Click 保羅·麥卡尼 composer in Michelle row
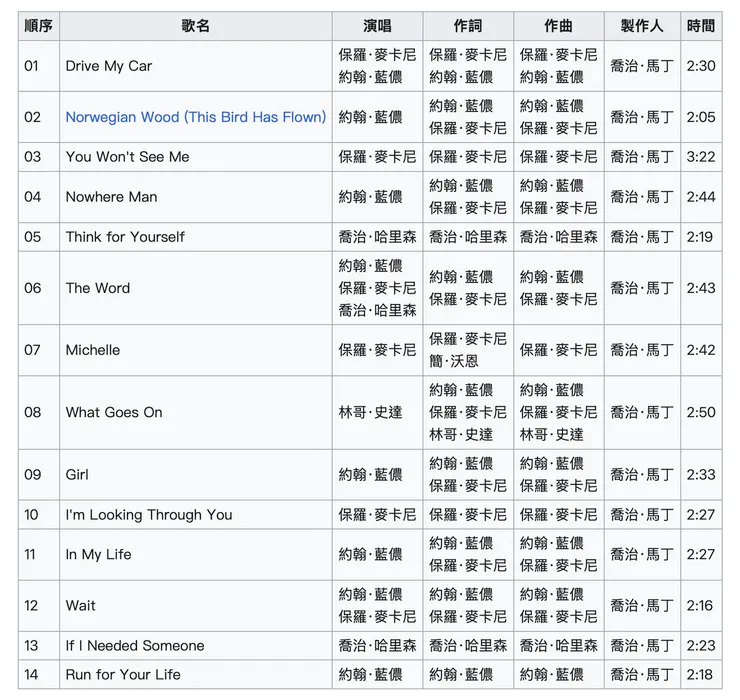Screen dimensions: 740x700 click(558, 350)
